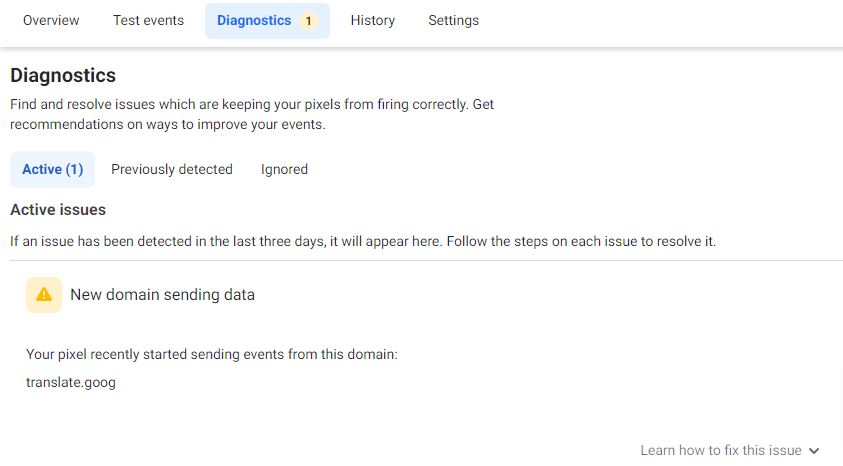The height and width of the screenshot is (466, 843).
Task: Click the Diagnostics page heading
Action: tap(63, 75)
